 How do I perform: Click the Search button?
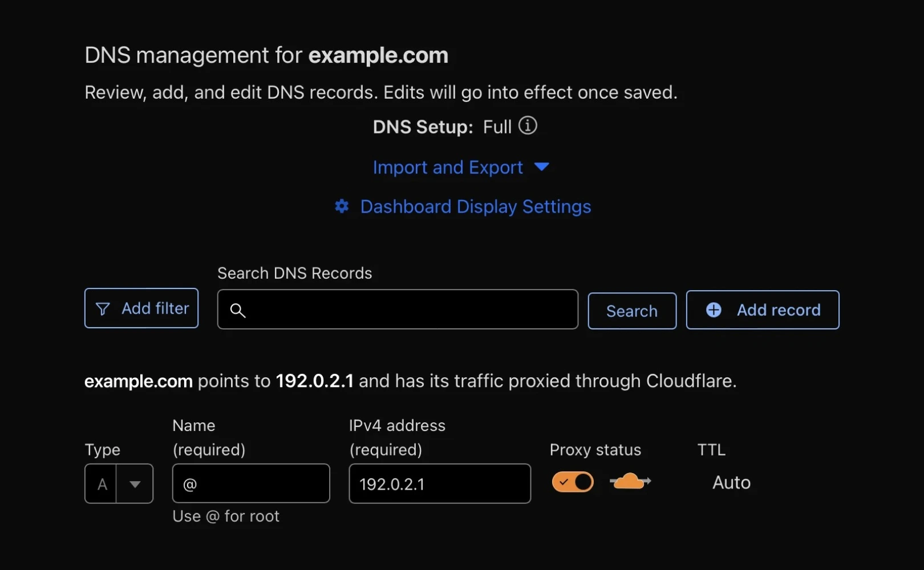(632, 311)
